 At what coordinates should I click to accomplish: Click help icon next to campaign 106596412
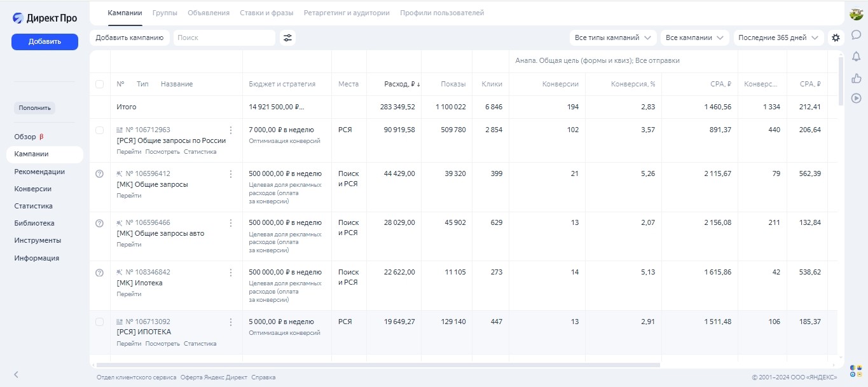[x=99, y=174]
